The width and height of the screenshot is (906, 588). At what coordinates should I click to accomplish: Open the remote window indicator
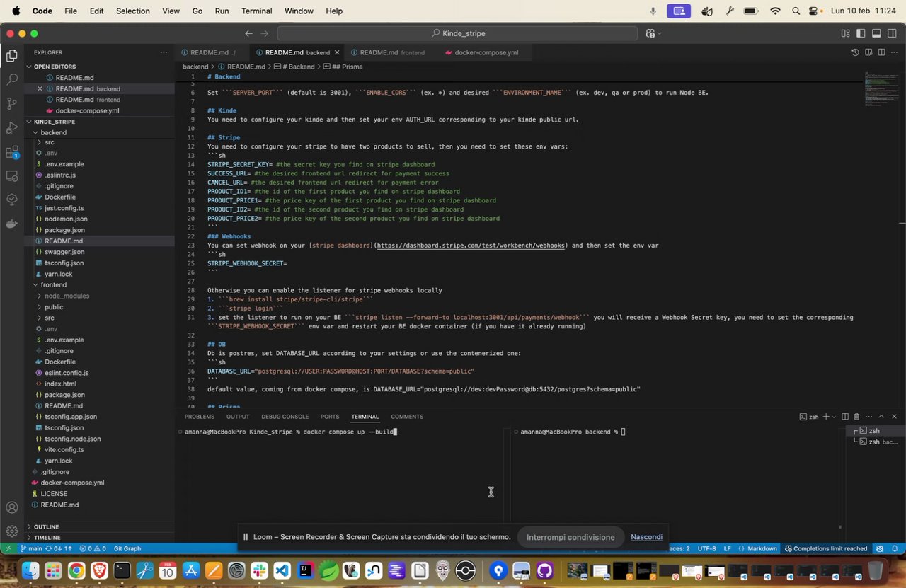tap(8, 548)
